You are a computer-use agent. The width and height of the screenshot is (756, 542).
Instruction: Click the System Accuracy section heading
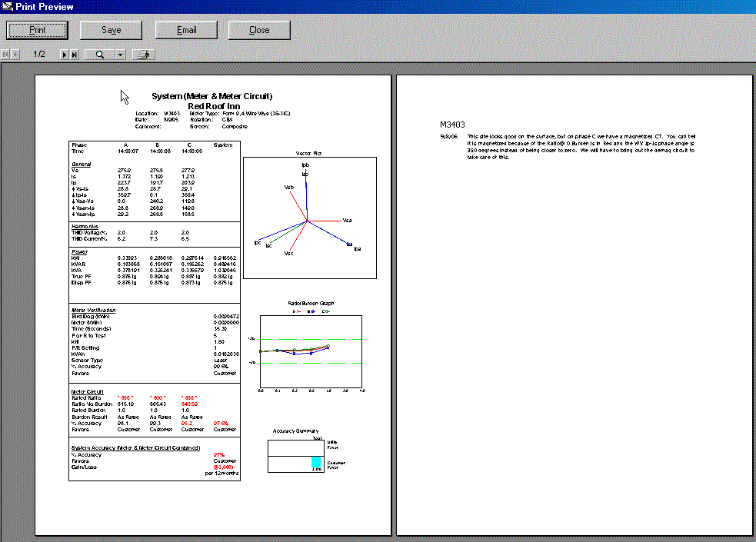click(135, 447)
